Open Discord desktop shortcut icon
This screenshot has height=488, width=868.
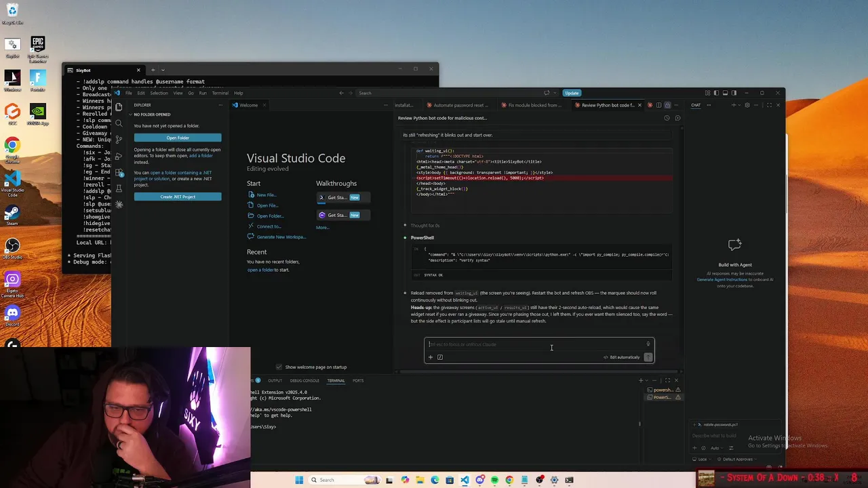coord(12,315)
